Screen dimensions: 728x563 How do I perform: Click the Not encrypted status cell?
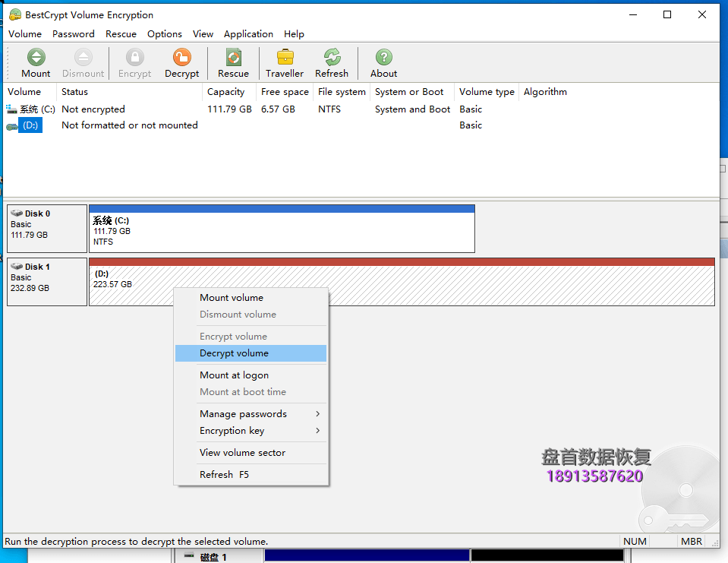tap(93, 109)
